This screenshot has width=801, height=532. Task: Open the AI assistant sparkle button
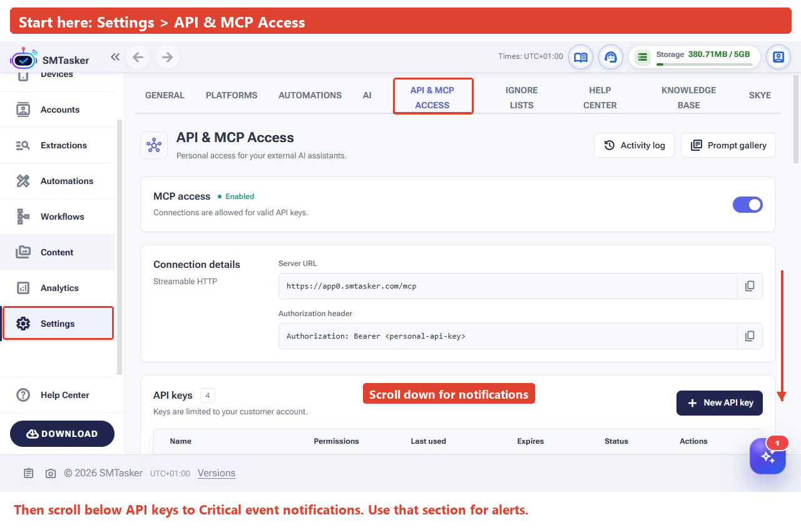click(x=768, y=456)
